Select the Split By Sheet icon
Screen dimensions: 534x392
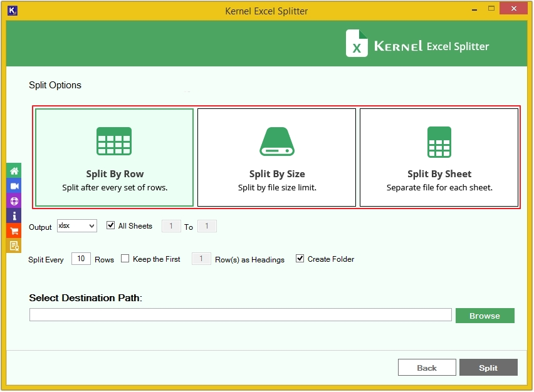tap(439, 141)
